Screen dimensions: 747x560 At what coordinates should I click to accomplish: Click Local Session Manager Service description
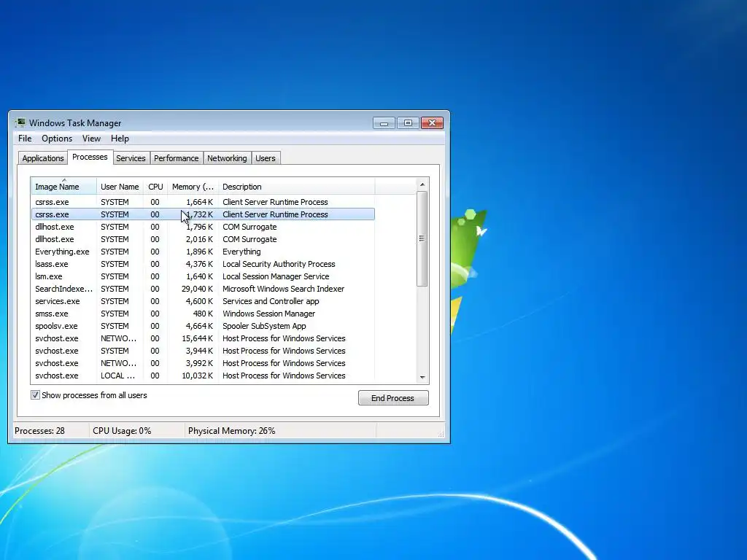click(x=276, y=276)
